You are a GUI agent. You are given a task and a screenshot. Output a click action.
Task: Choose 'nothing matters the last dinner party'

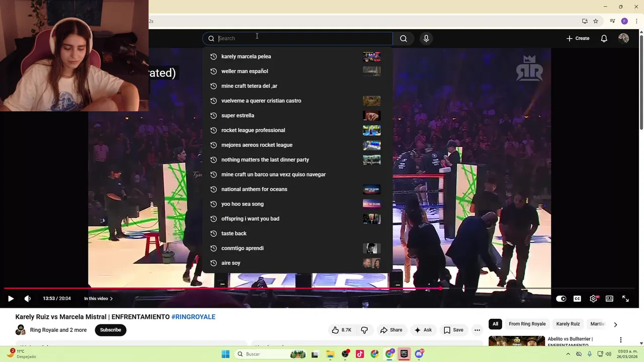[x=297, y=159]
